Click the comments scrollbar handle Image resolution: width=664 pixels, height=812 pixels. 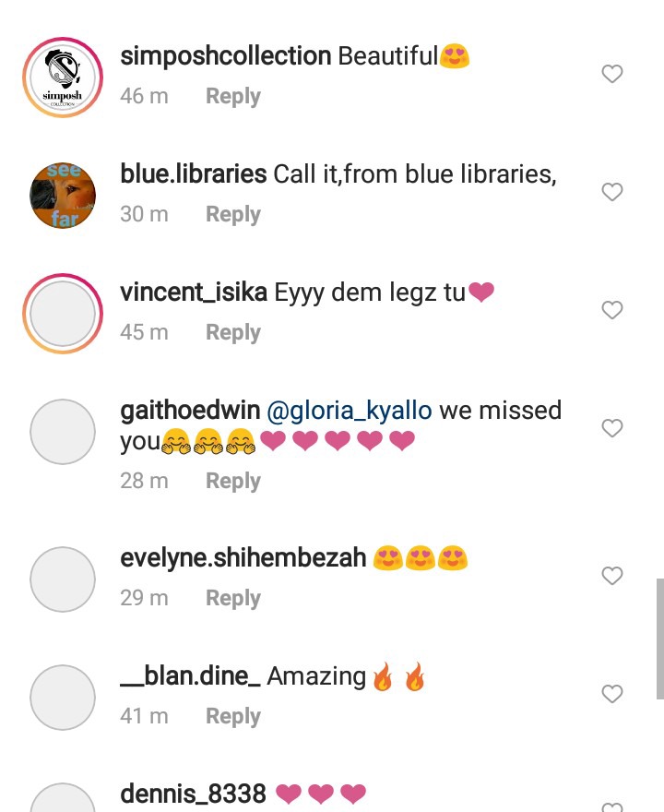(x=660, y=639)
